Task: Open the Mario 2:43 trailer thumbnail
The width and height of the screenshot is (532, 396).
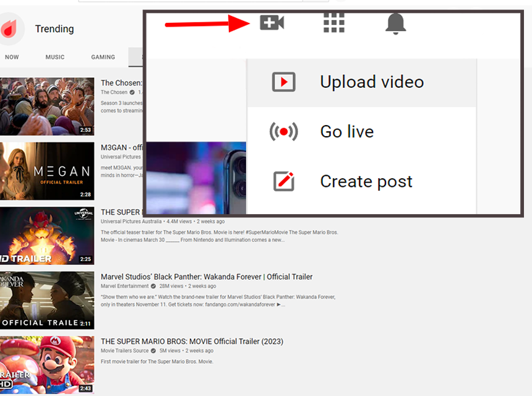Action: [x=47, y=365]
